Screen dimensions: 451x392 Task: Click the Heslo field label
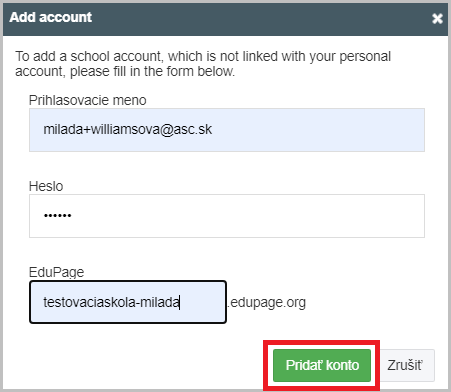[x=46, y=186]
